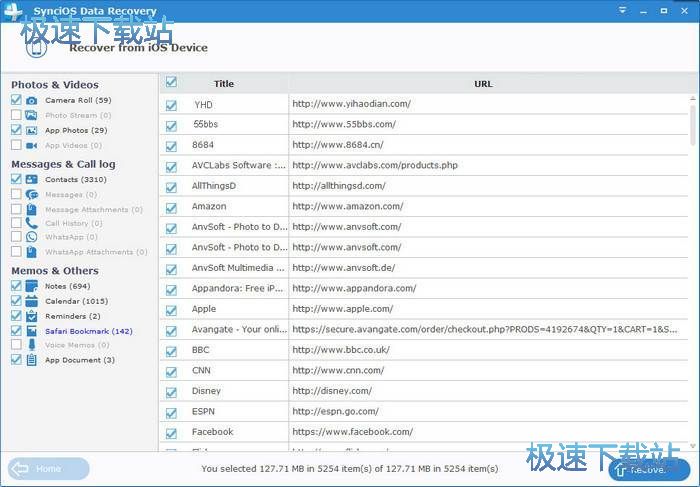700x487 pixels.
Task: Click the 55bbs title cell
Action: [x=206, y=124]
